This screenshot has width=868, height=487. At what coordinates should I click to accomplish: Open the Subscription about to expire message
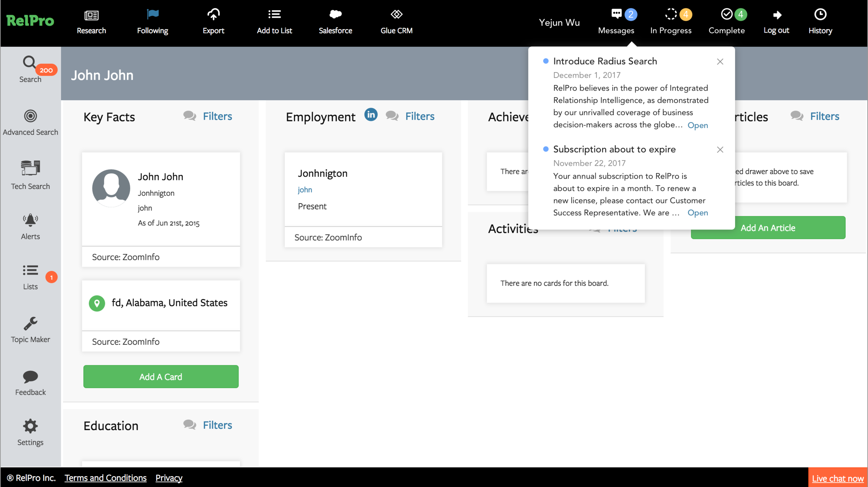click(x=698, y=213)
